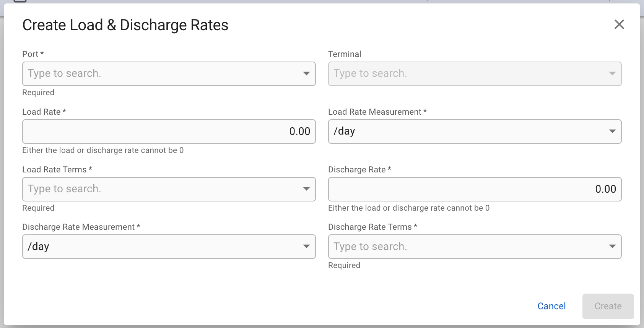
Task: Expand the Discharge Rate Measurement dropdown arrow
Action: [x=306, y=247]
